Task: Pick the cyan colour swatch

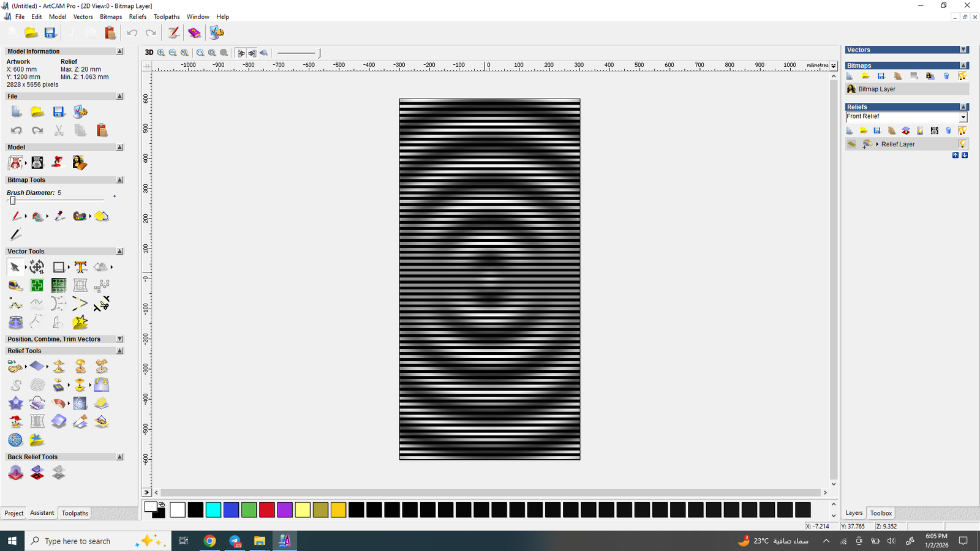Action: click(213, 509)
